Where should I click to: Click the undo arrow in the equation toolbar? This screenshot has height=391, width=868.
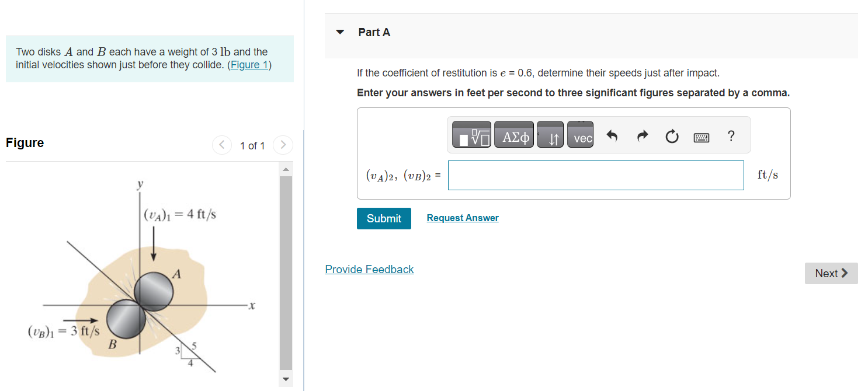[613, 135]
